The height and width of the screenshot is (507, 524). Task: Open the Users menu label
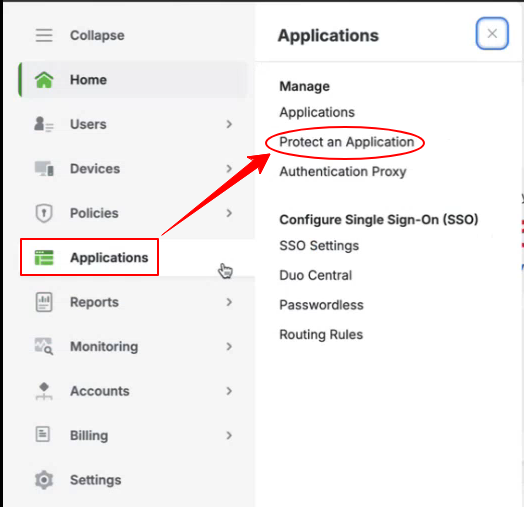[88, 124]
